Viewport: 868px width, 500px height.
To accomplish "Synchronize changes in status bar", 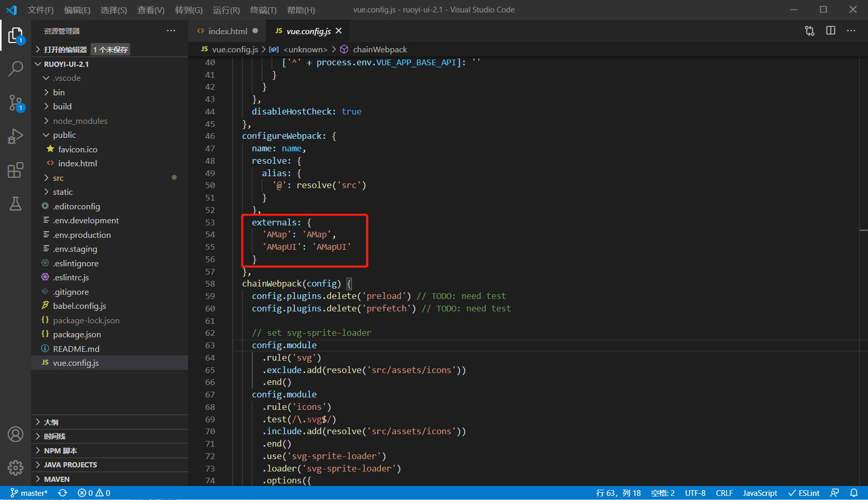I will pos(63,493).
